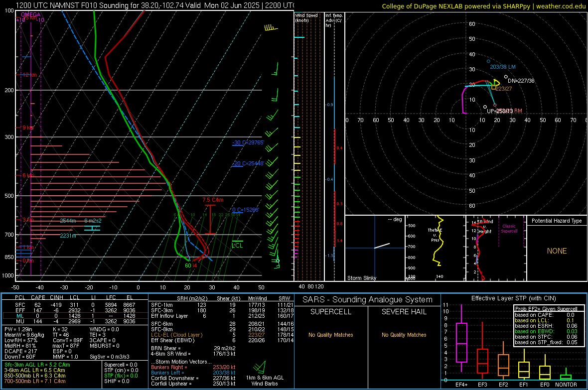Click the 0 C=15266' freezing level label

246,210
